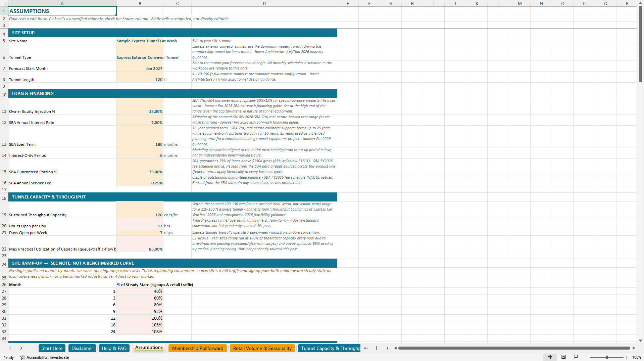Click horizontal scrollbar left arrow

pos(395,348)
